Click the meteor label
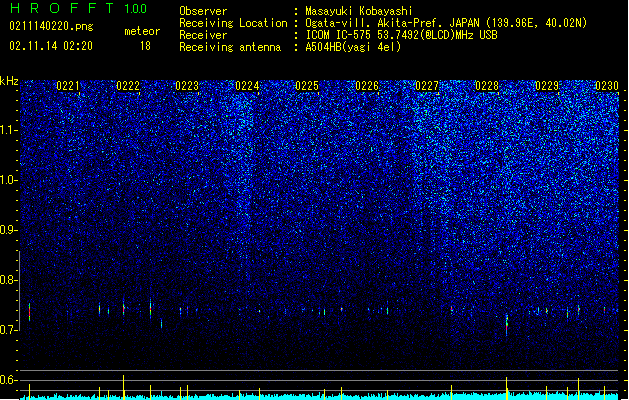The width and height of the screenshot is (629, 400). pyautogui.click(x=142, y=31)
